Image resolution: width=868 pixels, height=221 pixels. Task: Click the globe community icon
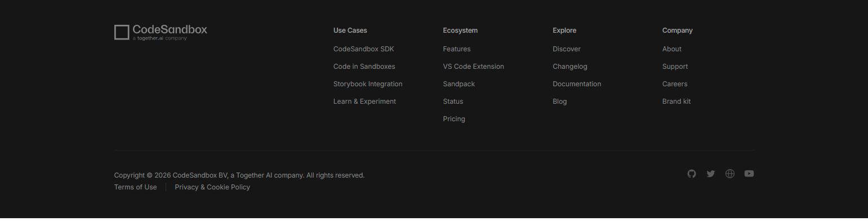click(730, 174)
